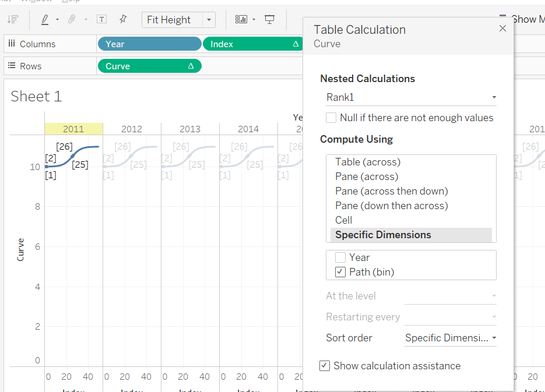
Task: Open the Rank1 nested calculations dropdown
Action: pos(411,97)
